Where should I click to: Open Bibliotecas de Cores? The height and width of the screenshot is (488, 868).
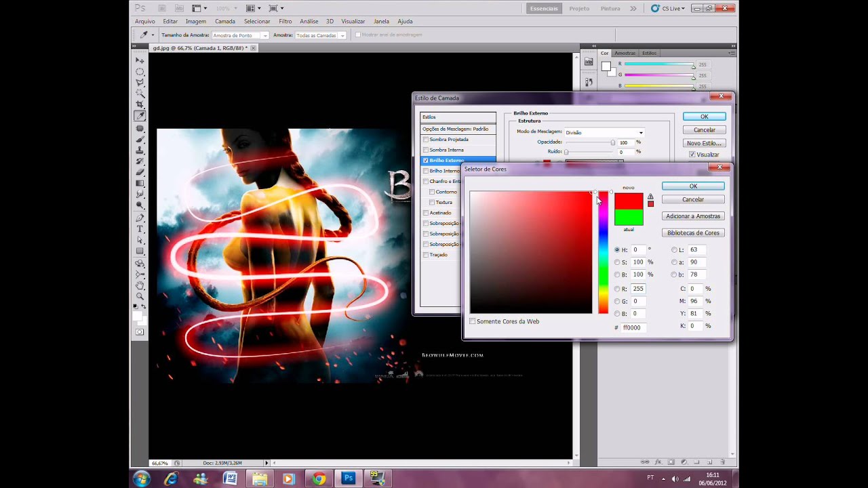693,233
